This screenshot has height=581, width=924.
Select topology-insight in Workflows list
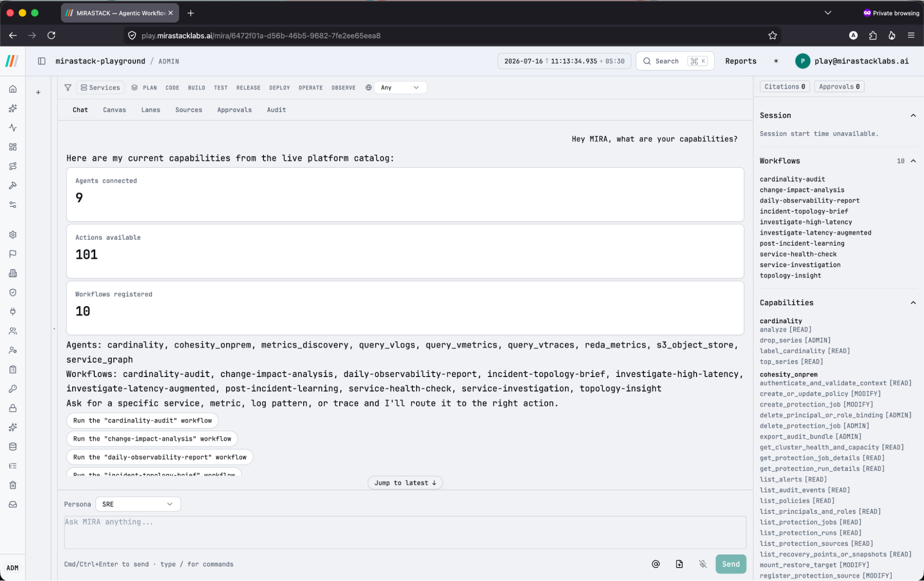(790, 275)
